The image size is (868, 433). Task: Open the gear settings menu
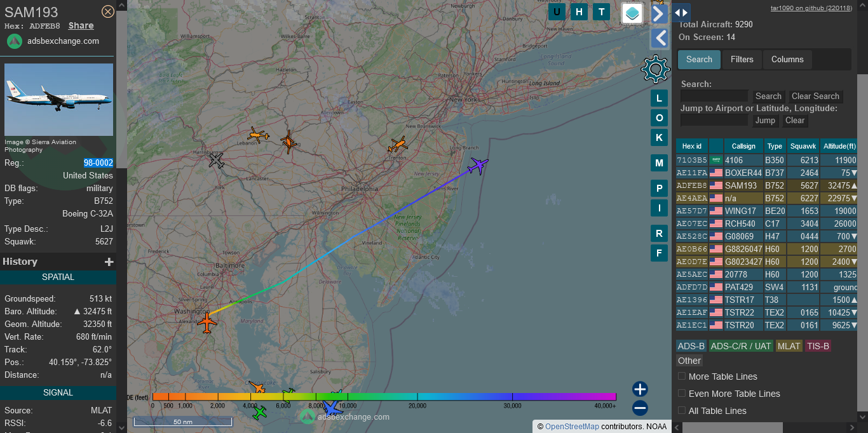click(656, 69)
